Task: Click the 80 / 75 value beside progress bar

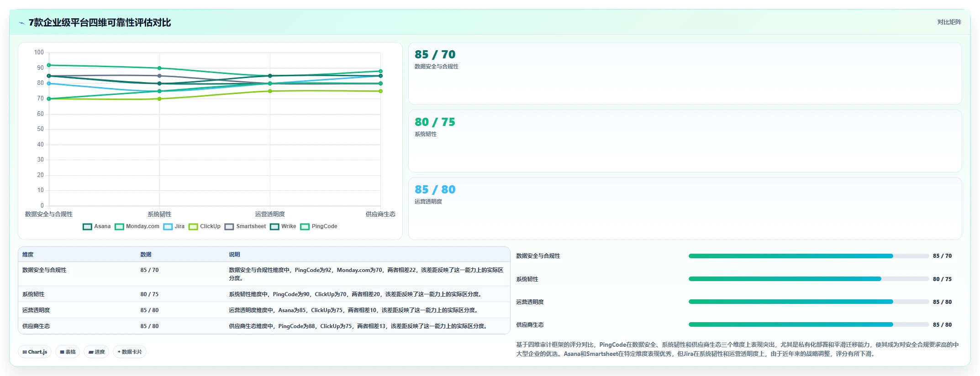Action: (x=942, y=279)
